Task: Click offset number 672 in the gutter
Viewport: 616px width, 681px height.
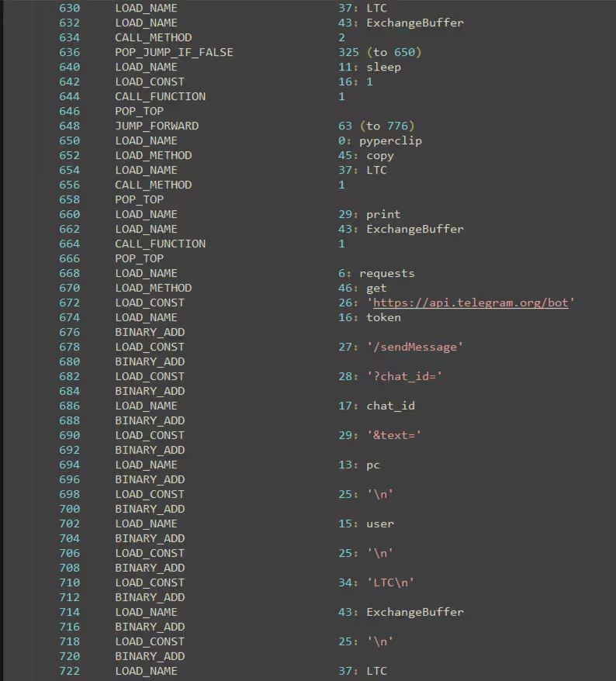Action: [x=69, y=302]
